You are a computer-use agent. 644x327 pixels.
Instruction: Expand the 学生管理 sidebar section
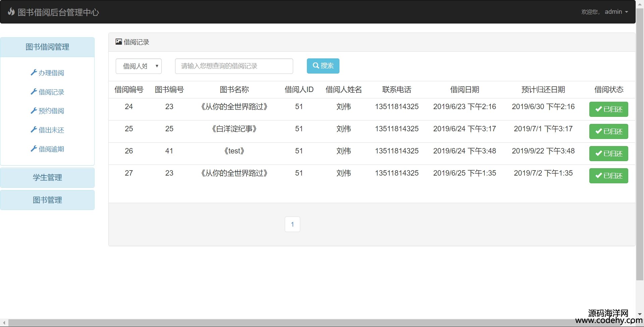[47, 178]
